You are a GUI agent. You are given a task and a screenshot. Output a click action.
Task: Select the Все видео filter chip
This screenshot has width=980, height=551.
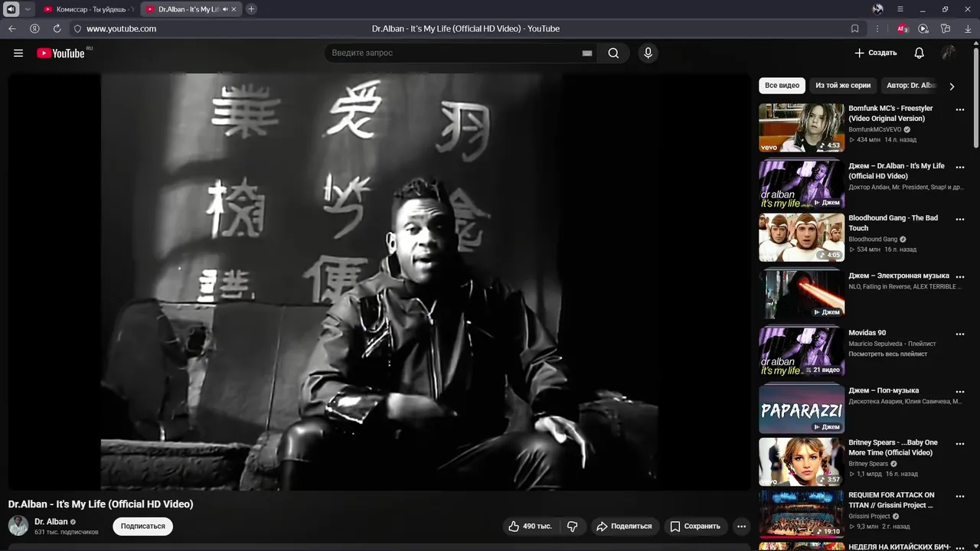point(782,86)
